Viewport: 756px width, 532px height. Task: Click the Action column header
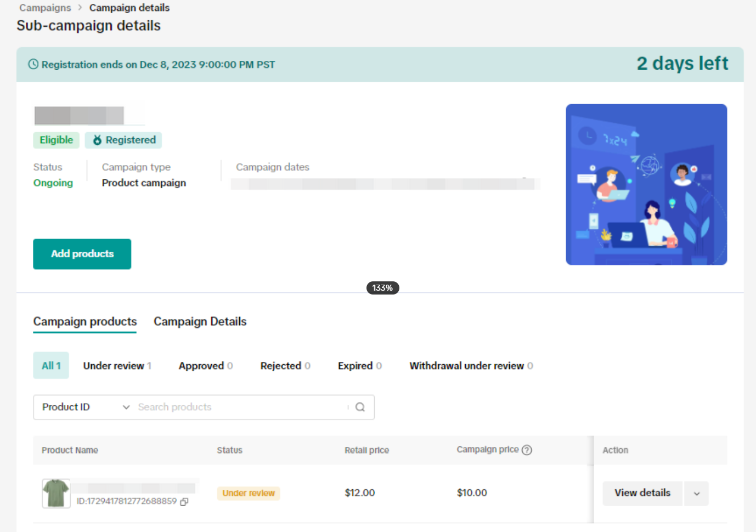click(x=616, y=450)
